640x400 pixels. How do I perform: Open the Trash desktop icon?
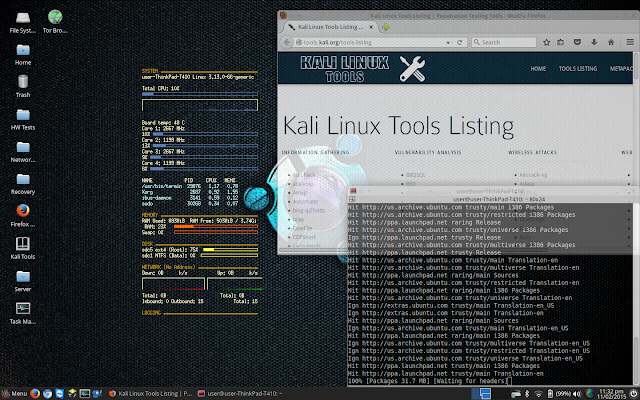[23, 87]
